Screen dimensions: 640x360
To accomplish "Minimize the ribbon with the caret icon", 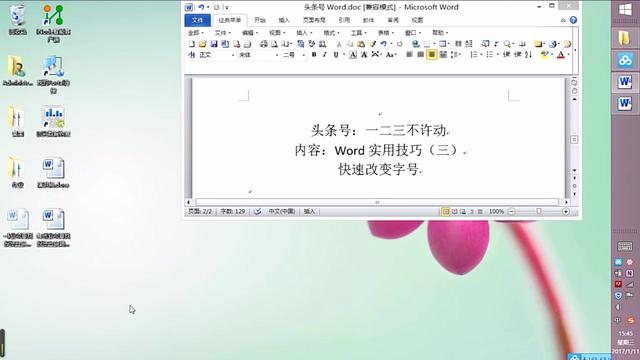I will [x=563, y=20].
